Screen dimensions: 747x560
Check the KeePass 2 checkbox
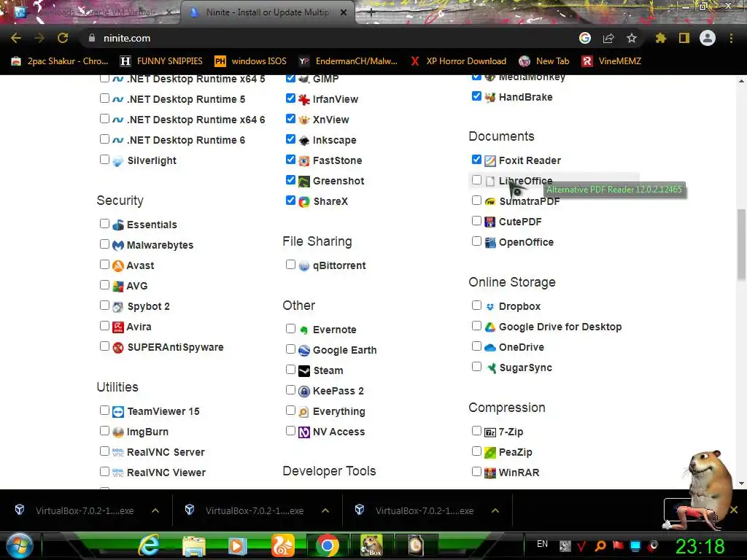[290, 390]
